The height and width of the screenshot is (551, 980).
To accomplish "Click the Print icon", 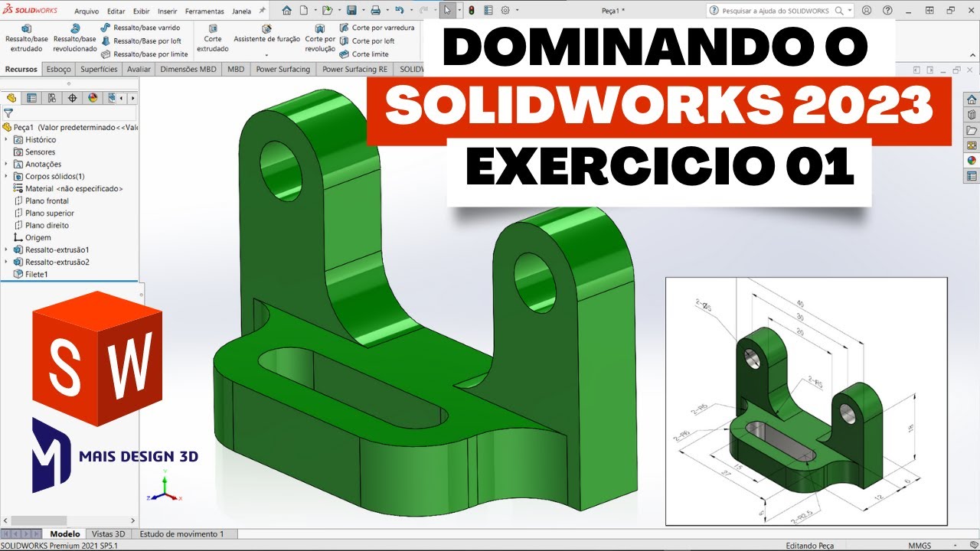I will pyautogui.click(x=375, y=11).
